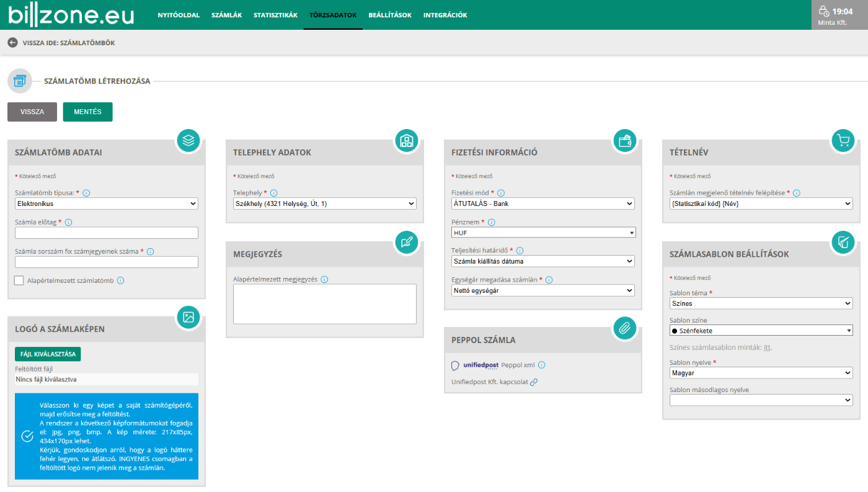
Task: Click info icon next to Telephely label
Action: pos(274,193)
